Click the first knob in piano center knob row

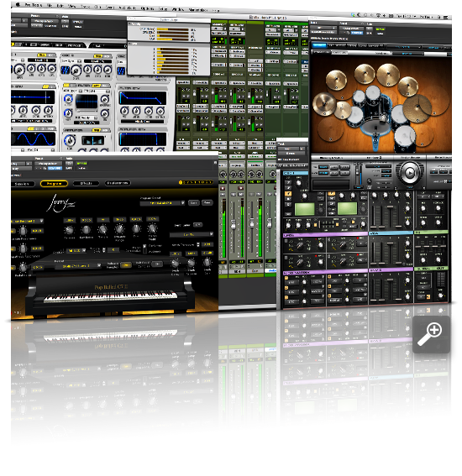pyautogui.click(x=70, y=230)
